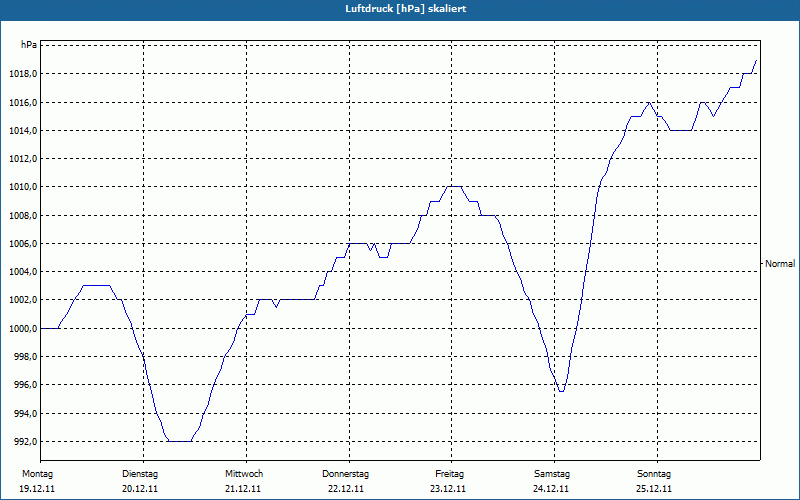Select the 1006,0 y-axis value

tap(23, 243)
